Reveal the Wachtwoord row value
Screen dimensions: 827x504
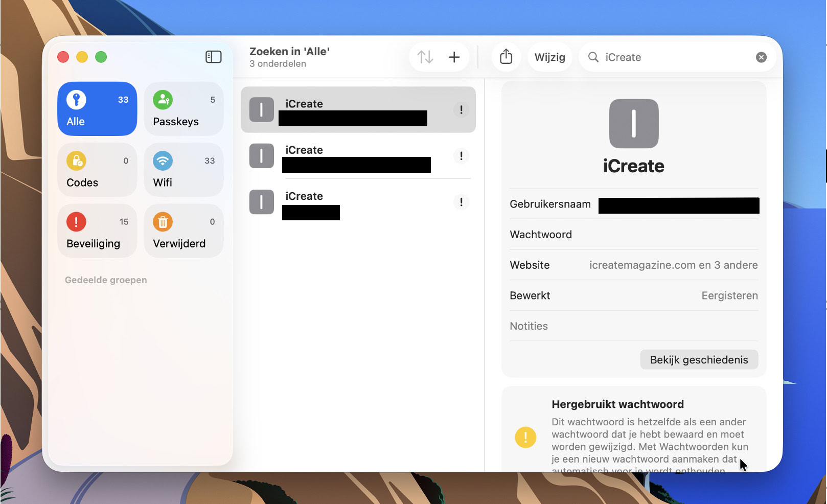tap(634, 235)
